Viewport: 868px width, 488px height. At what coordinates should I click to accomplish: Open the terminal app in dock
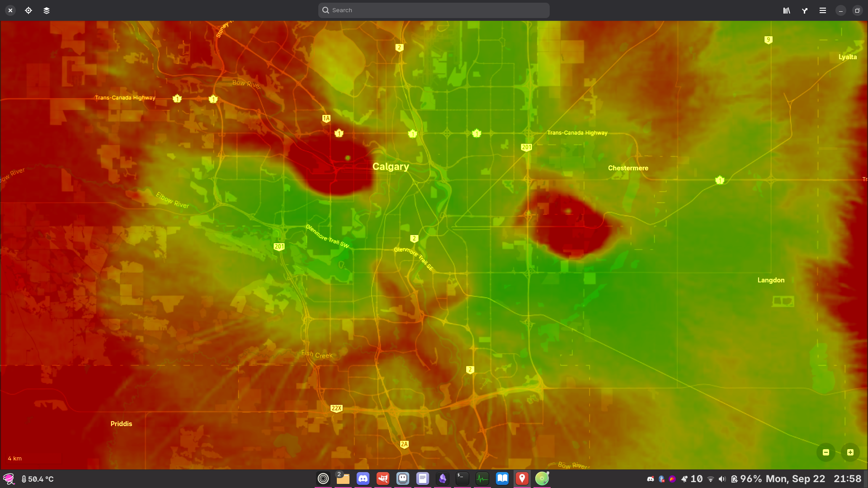coord(462,479)
